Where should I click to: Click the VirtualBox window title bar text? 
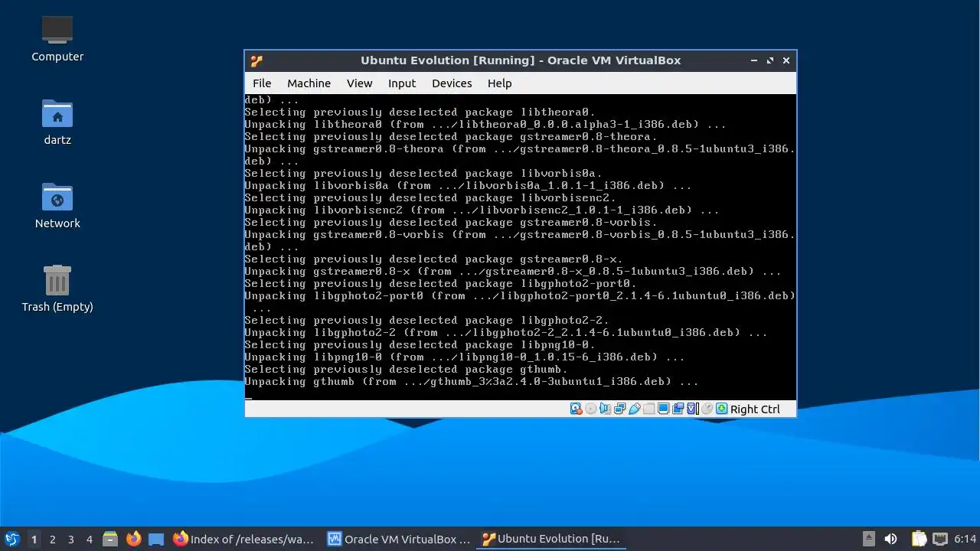pos(521,60)
